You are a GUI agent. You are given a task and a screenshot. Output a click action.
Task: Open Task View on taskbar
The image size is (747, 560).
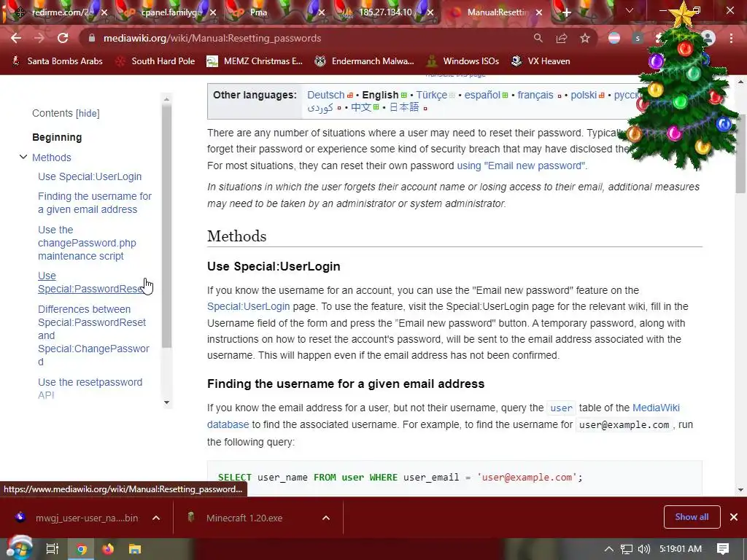pyautogui.click(x=53, y=549)
